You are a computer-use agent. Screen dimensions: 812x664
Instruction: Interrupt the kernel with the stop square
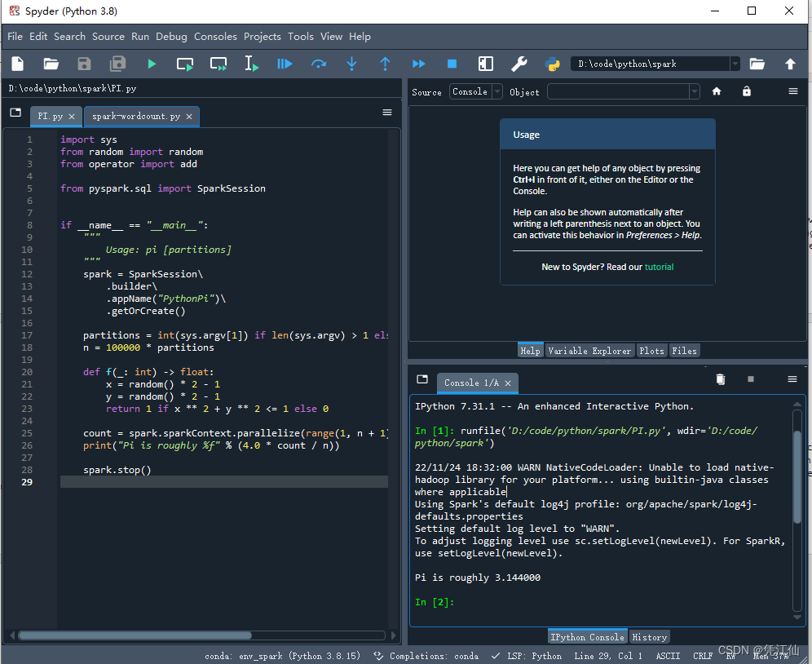point(751,379)
